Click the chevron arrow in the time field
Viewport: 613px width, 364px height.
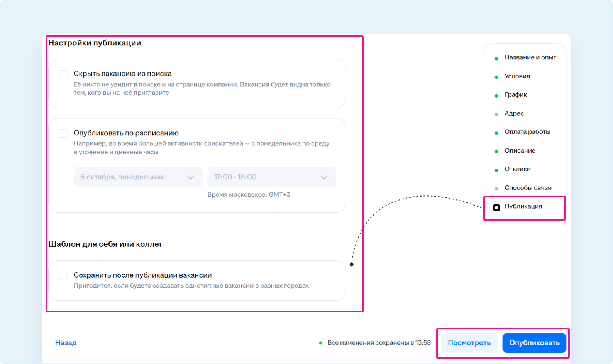[x=324, y=177]
